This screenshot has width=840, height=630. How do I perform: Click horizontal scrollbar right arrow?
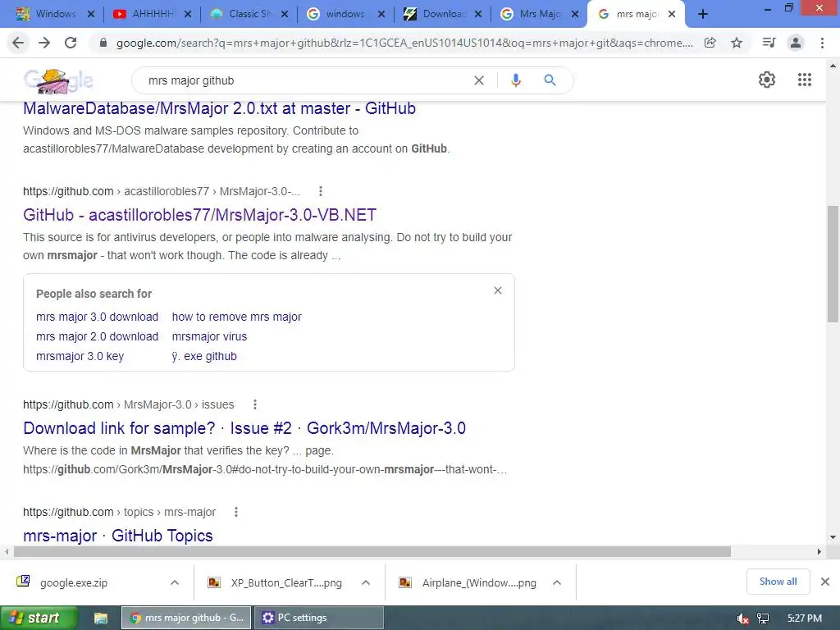[x=819, y=552]
